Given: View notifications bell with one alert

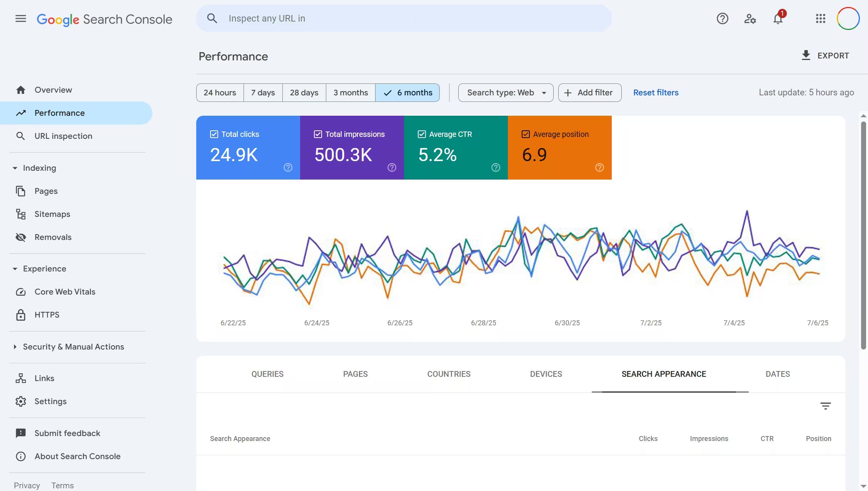Looking at the screenshot, I should pyautogui.click(x=778, y=18).
